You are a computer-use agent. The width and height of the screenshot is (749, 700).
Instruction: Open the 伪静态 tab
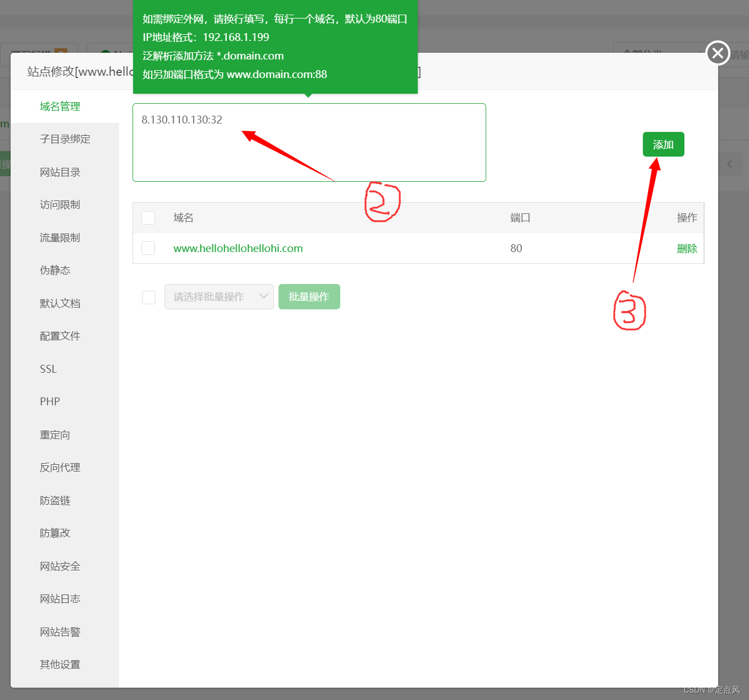click(55, 271)
